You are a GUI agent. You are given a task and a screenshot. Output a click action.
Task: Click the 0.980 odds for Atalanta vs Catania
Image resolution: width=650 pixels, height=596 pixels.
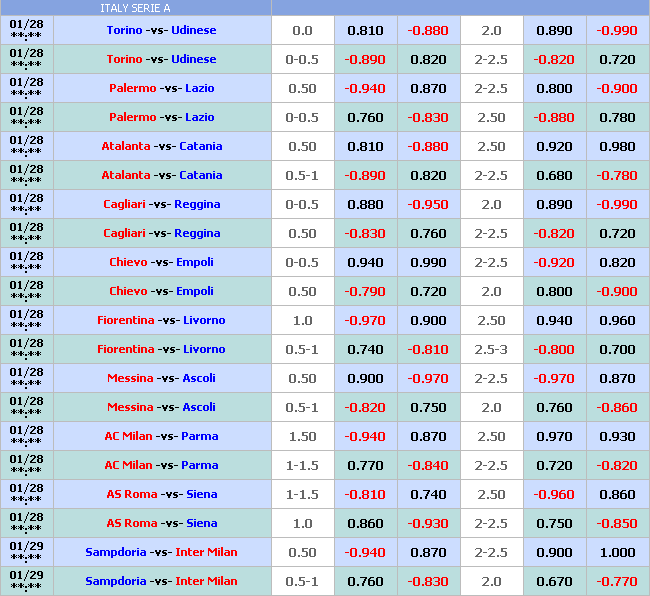pyautogui.click(x=616, y=146)
